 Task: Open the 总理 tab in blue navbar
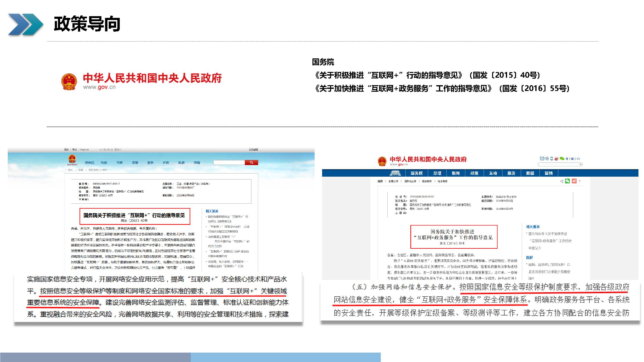[x=437, y=173]
